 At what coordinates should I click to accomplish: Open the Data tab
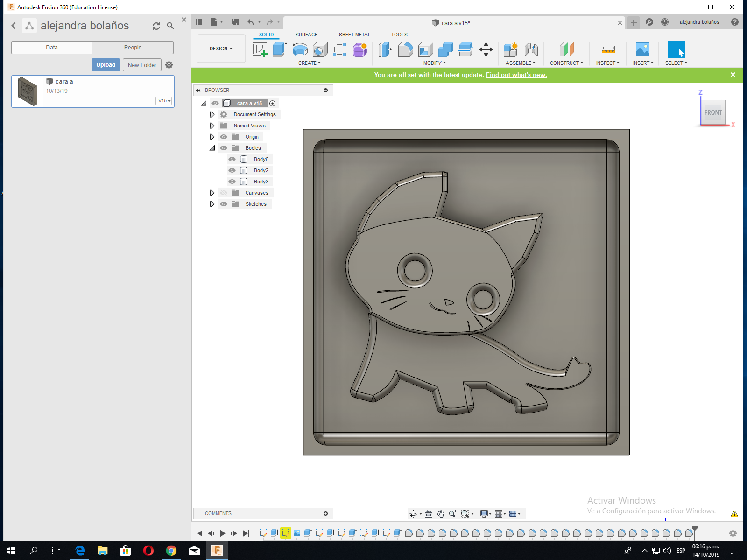coord(52,48)
